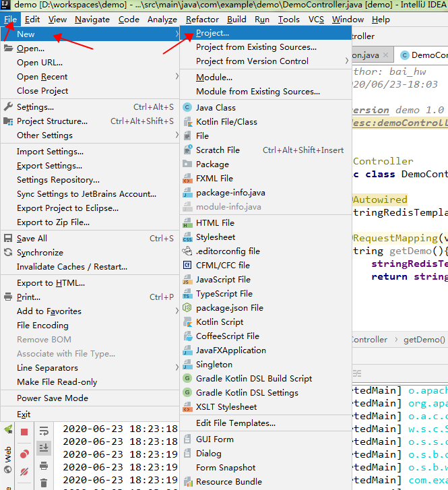Screen dimensions: 448x490
Task: Expand Other Settings submenu arrow
Action: 177,135
